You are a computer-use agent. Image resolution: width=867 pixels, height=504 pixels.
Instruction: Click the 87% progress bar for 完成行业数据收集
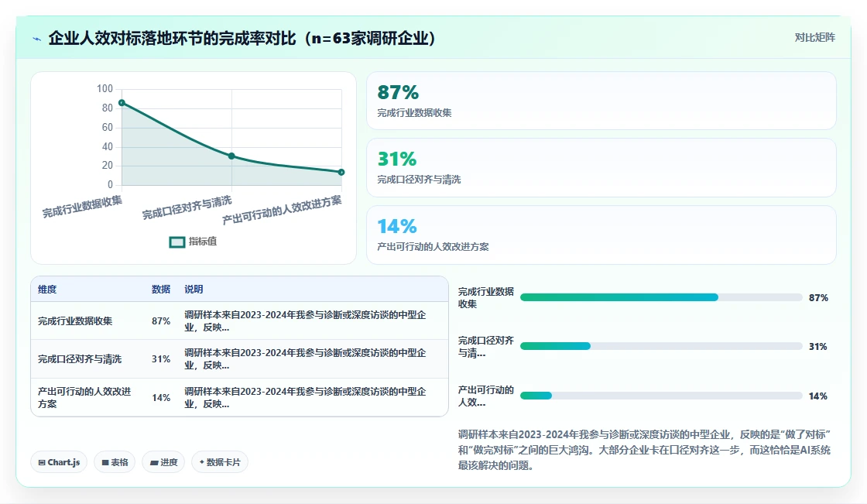point(661,297)
